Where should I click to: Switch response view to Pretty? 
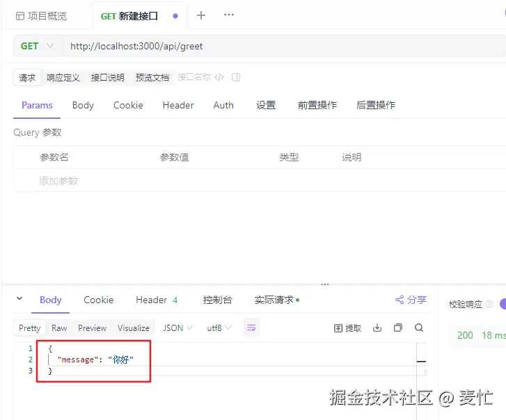click(x=30, y=328)
